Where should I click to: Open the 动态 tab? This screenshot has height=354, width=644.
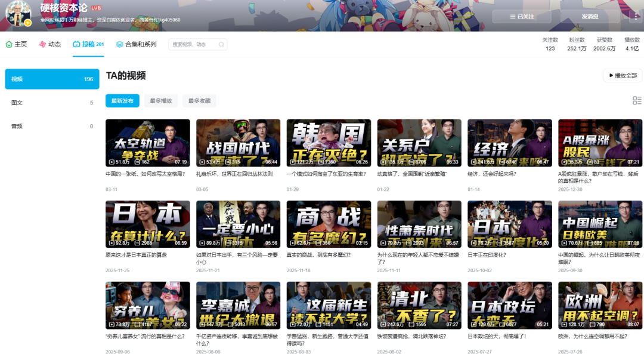coord(50,44)
